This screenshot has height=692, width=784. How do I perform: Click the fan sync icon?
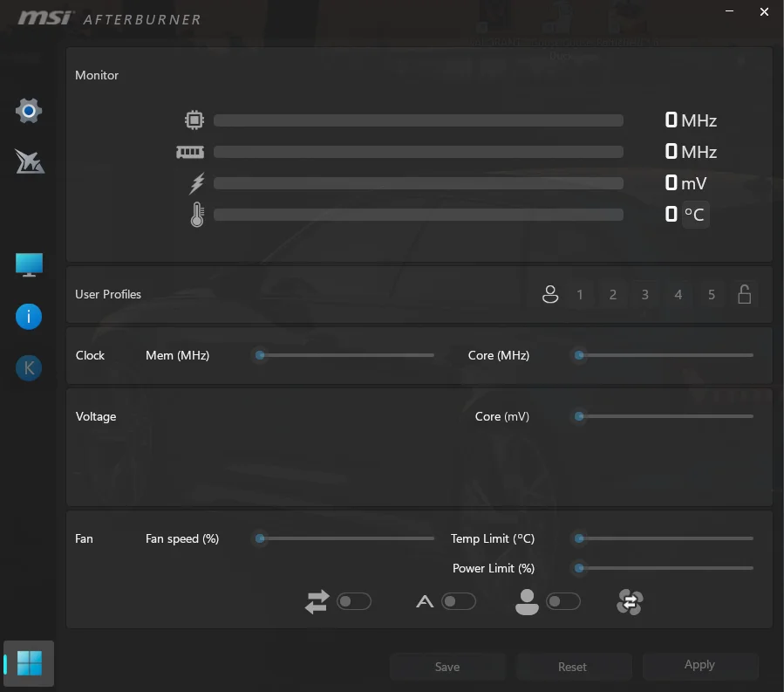tap(630, 602)
